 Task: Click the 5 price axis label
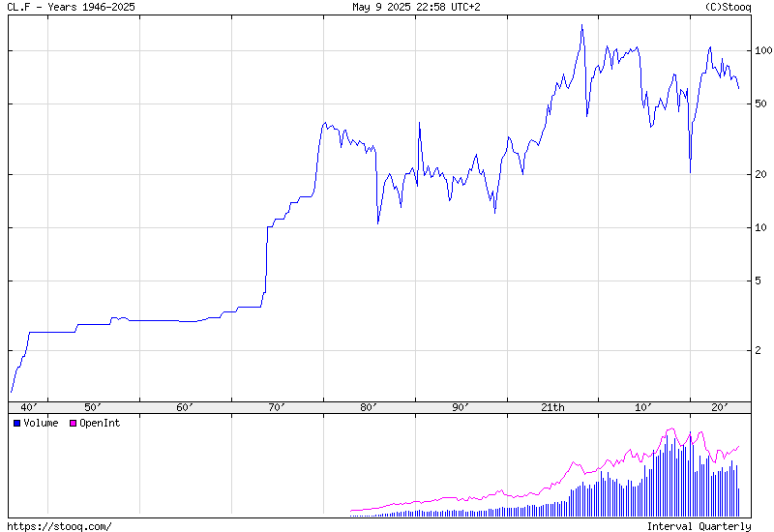click(x=759, y=281)
